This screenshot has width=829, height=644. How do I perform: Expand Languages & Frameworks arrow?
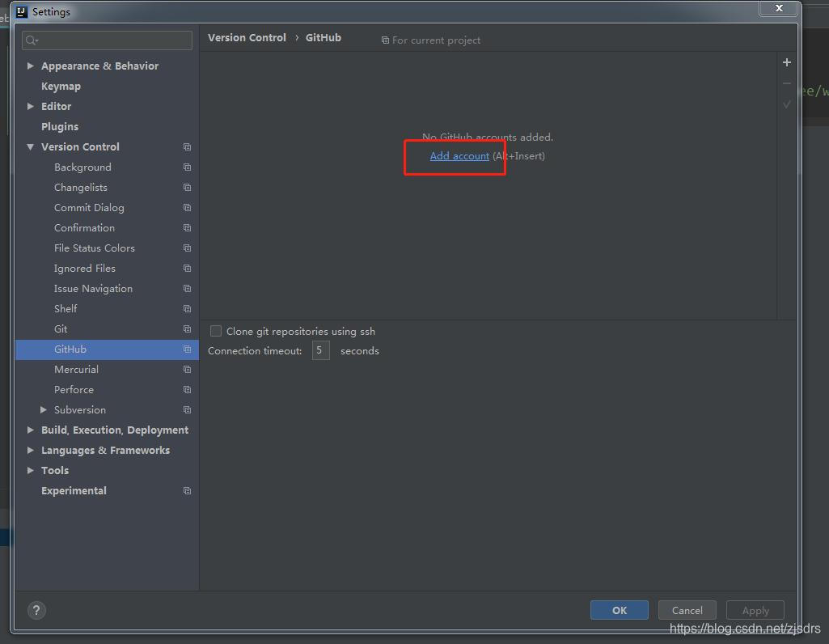point(30,450)
